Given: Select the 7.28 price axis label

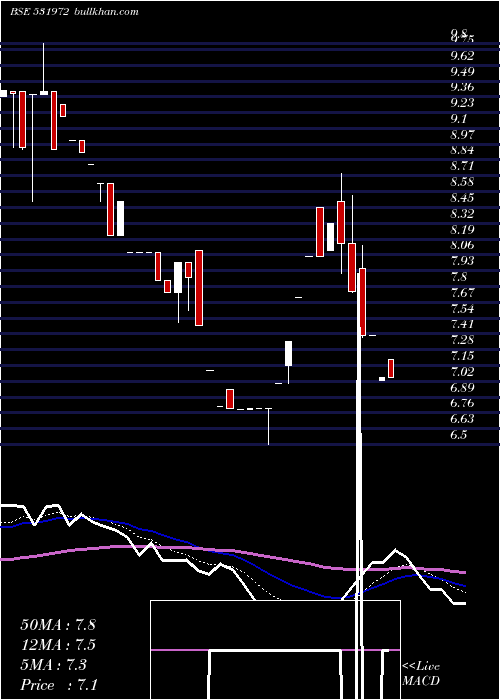Looking at the screenshot, I should [x=462, y=340].
